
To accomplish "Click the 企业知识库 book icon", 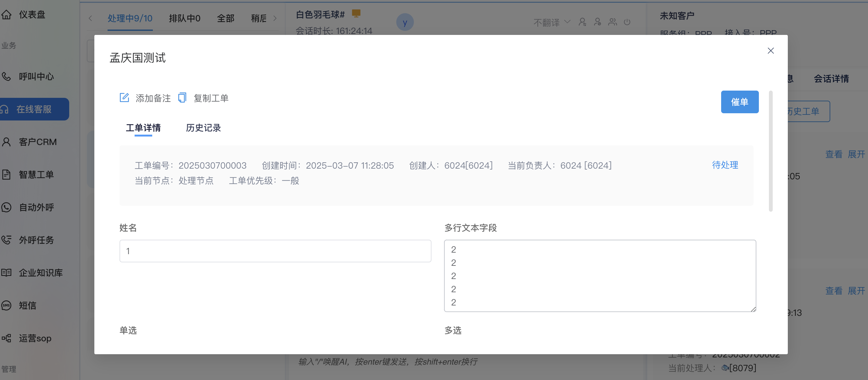I will click(x=6, y=273).
